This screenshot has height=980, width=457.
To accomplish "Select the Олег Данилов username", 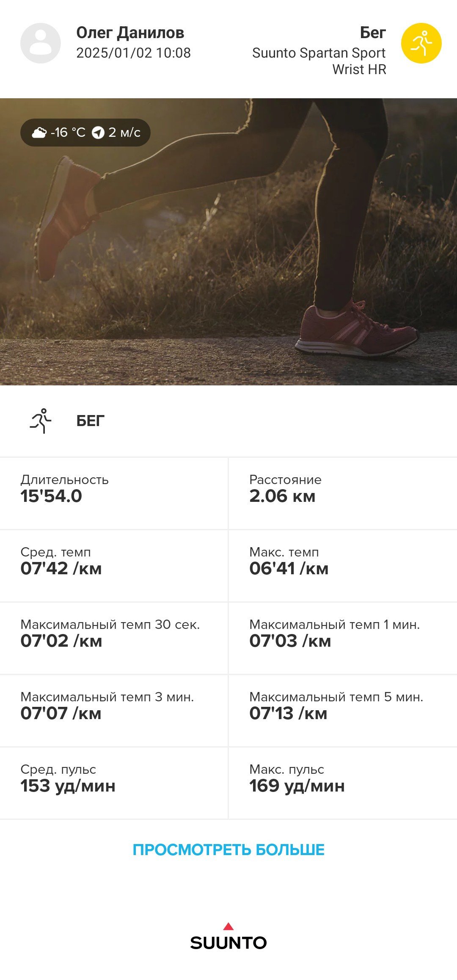I will click(130, 33).
